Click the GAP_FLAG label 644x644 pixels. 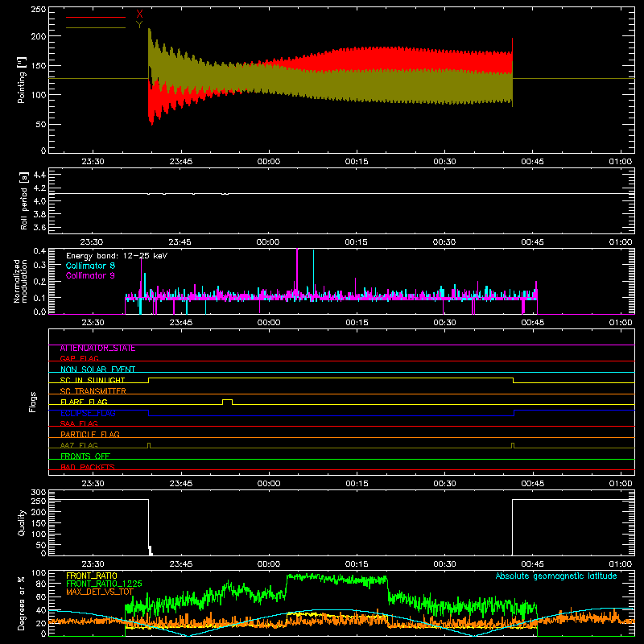point(79,358)
